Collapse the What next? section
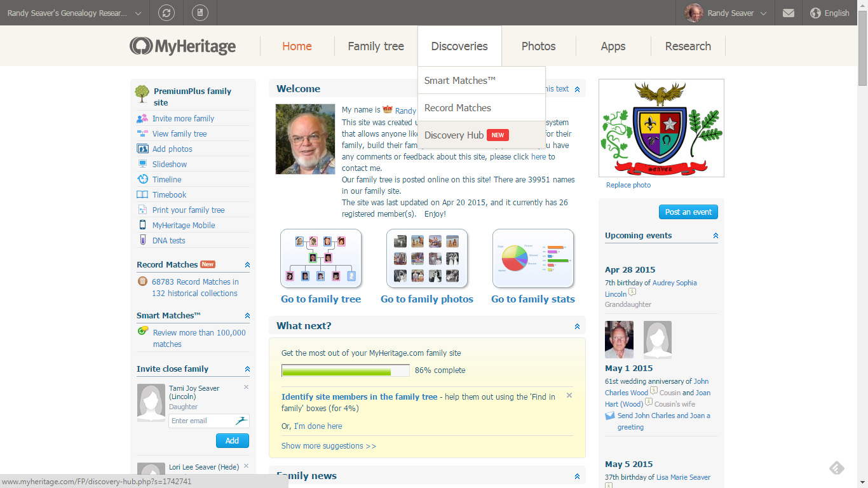 click(577, 327)
